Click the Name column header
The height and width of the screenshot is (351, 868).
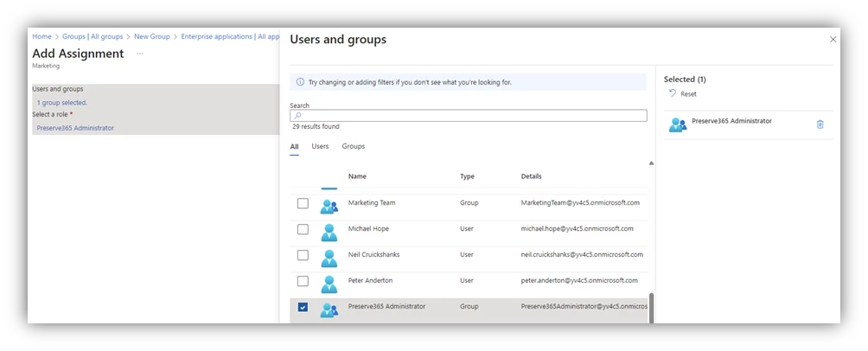(357, 176)
